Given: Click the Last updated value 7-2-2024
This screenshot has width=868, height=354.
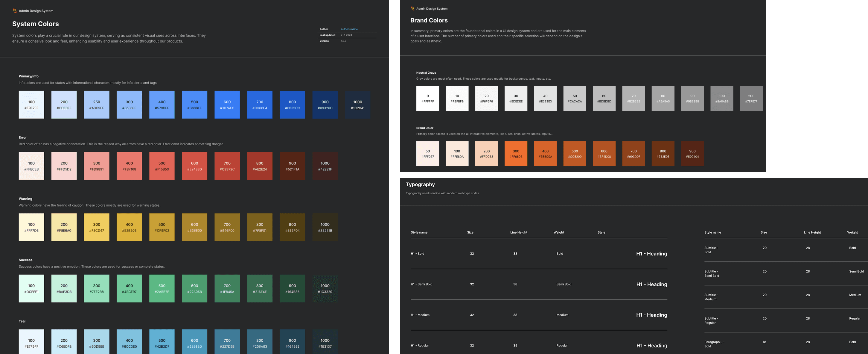Looking at the screenshot, I should [346, 35].
